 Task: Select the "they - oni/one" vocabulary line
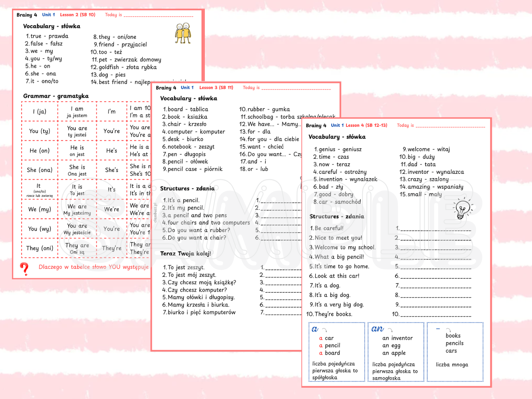click(115, 37)
